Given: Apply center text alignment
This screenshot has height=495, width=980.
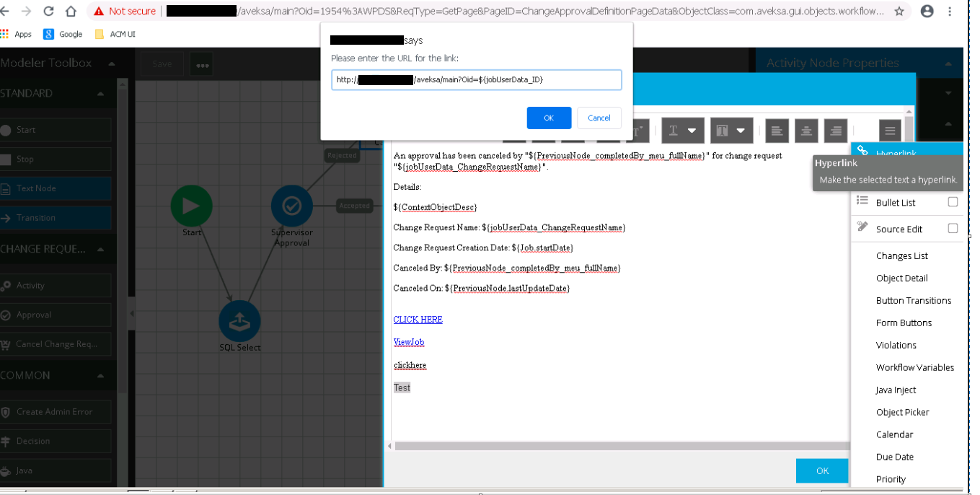Looking at the screenshot, I should click(x=805, y=131).
